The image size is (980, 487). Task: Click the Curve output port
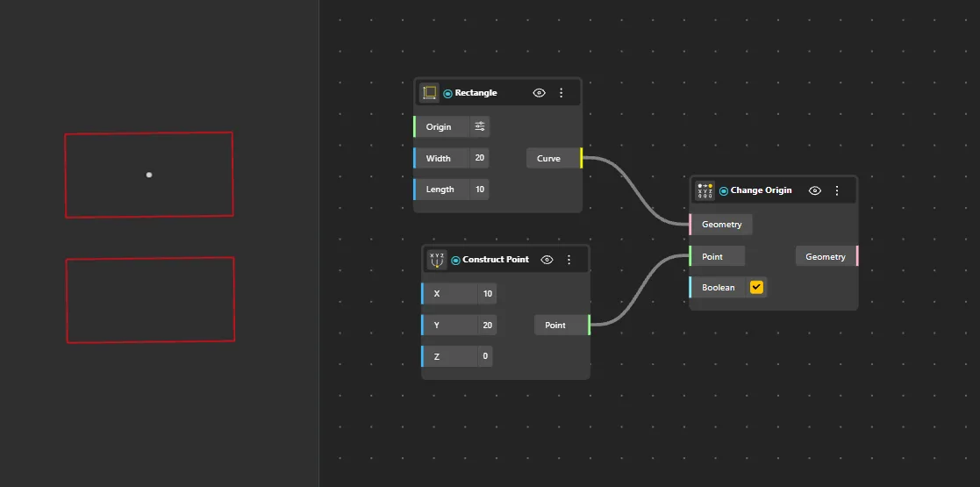tap(582, 158)
